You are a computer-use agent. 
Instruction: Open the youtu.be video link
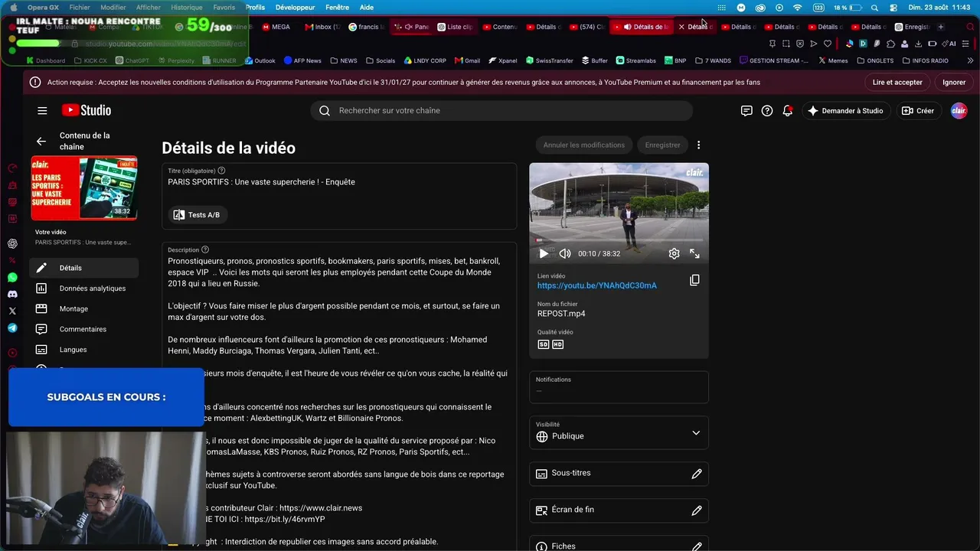point(597,285)
